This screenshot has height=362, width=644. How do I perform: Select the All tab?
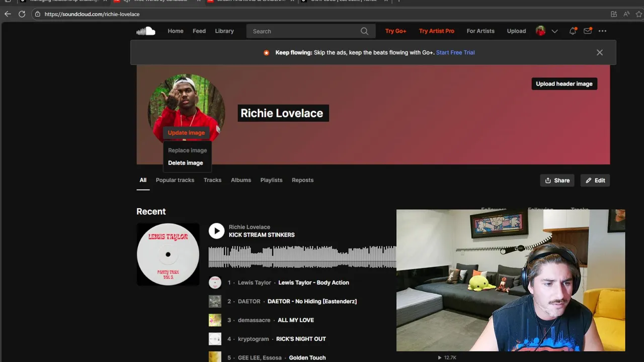pos(143,180)
